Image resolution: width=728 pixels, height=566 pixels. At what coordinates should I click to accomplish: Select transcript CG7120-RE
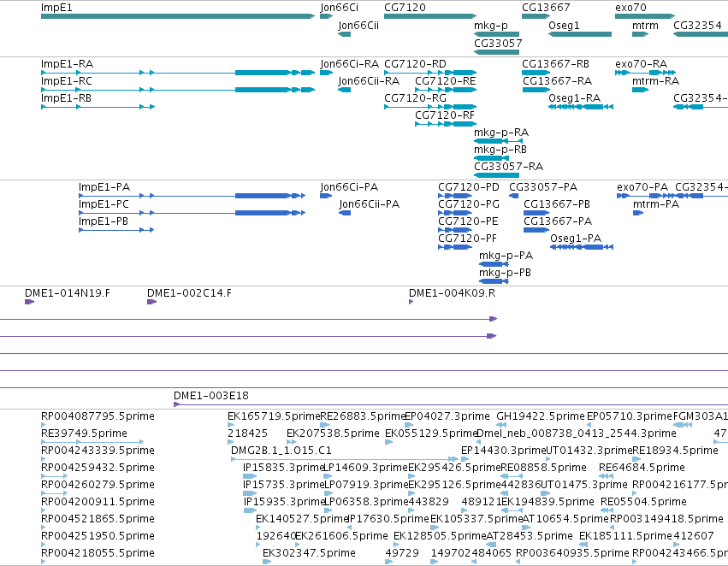[446, 90]
